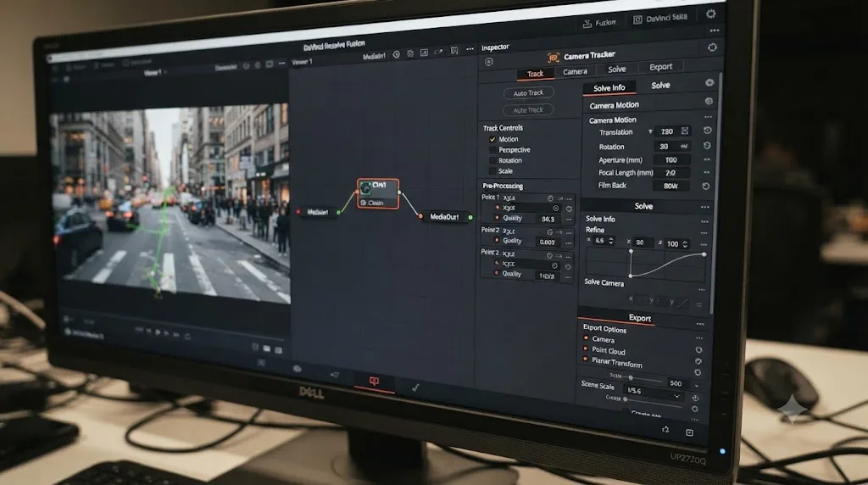Select the MediaIn1 node in the node graph
Screen dimensions: 868x485
click(318, 212)
